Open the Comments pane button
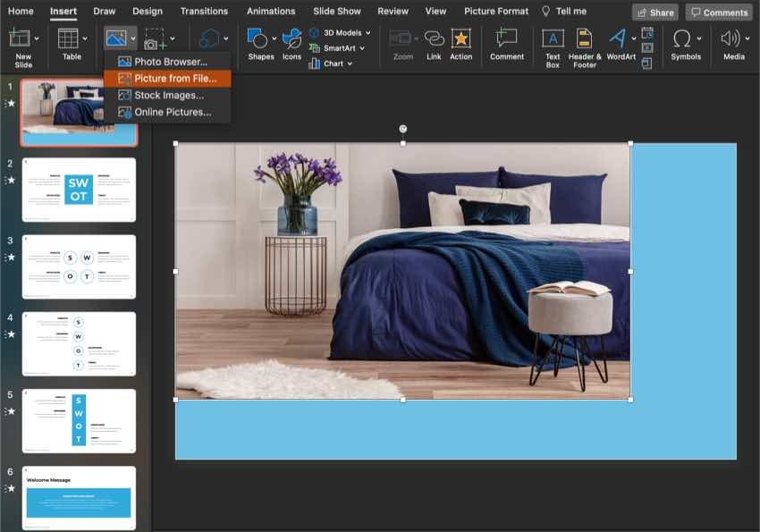This screenshot has width=760, height=532. tap(719, 13)
